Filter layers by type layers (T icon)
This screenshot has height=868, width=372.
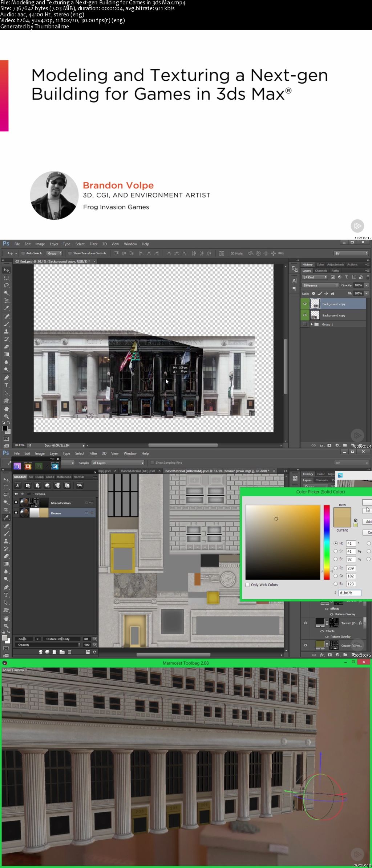[347, 277]
